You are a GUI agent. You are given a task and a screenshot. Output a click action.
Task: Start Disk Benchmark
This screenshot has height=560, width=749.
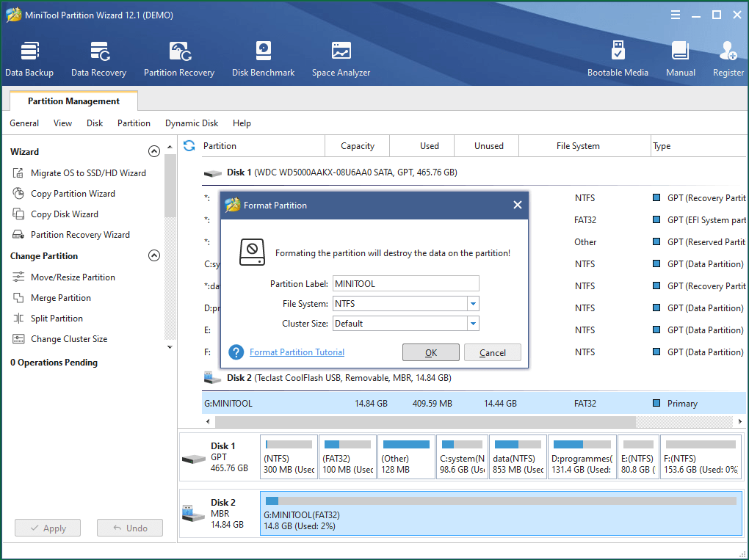263,59
